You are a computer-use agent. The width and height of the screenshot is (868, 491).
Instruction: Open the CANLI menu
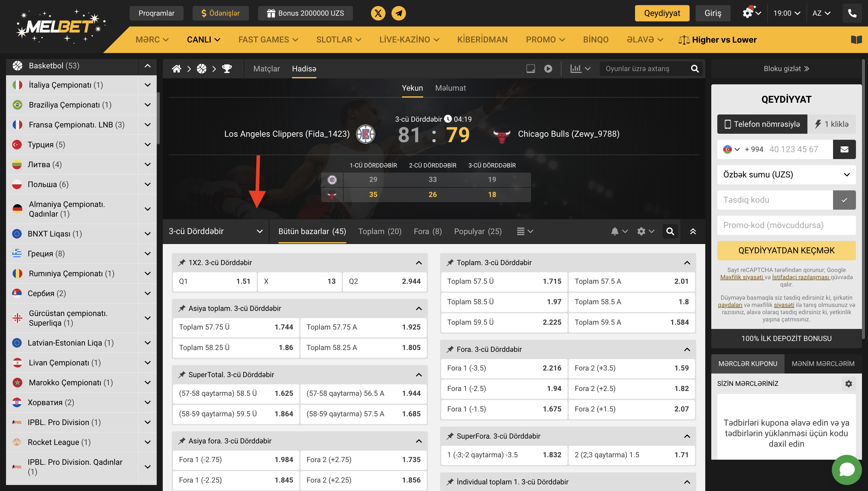203,40
